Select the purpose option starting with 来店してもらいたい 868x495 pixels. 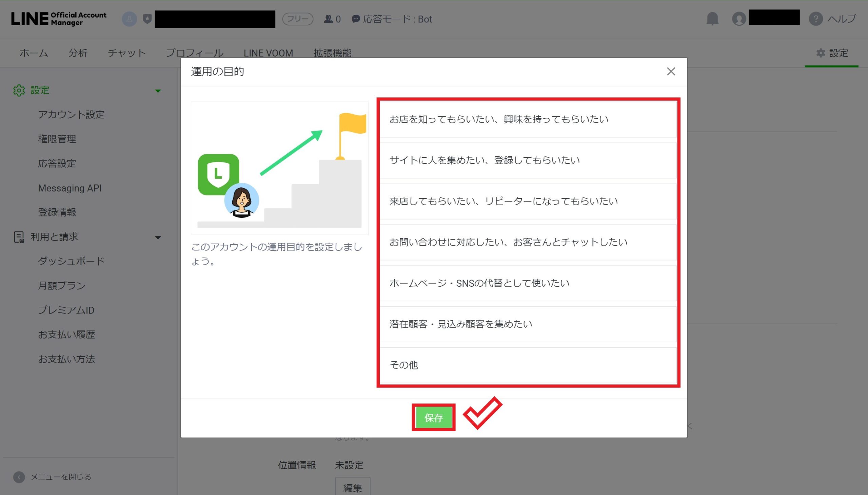pyautogui.click(x=528, y=202)
